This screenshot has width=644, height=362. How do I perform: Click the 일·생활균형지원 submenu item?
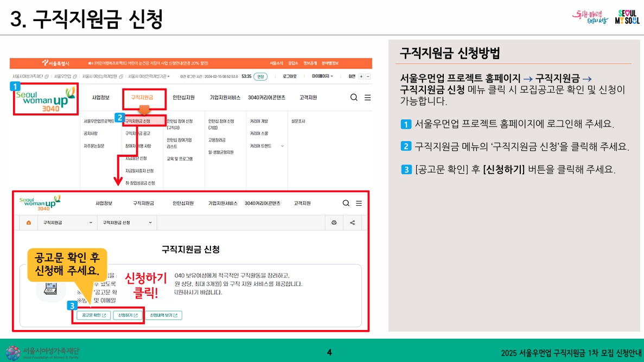tap(221, 153)
